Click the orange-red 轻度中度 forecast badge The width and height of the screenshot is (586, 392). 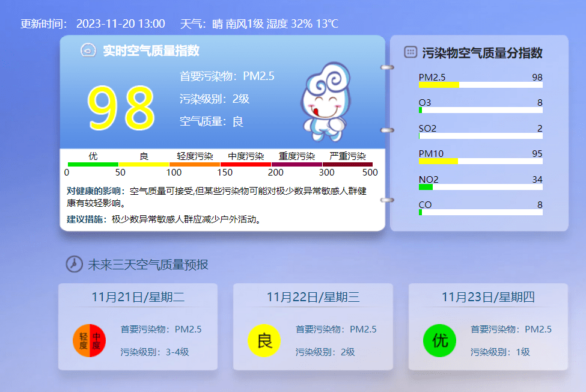[90, 340]
